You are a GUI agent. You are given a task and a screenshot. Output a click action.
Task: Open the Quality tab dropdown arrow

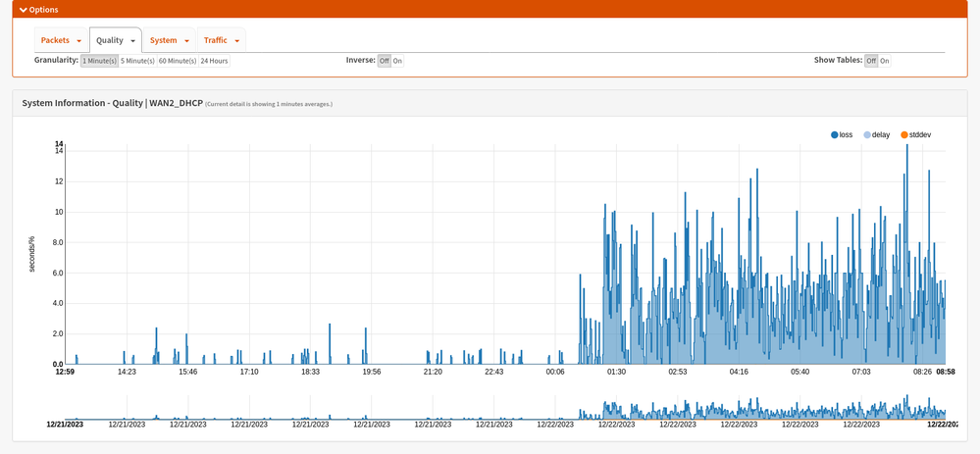pyautogui.click(x=133, y=40)
